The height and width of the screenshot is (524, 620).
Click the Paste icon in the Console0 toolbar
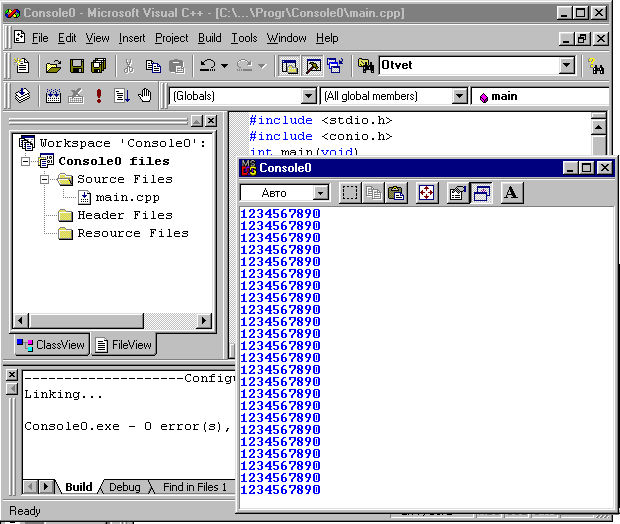396,193
